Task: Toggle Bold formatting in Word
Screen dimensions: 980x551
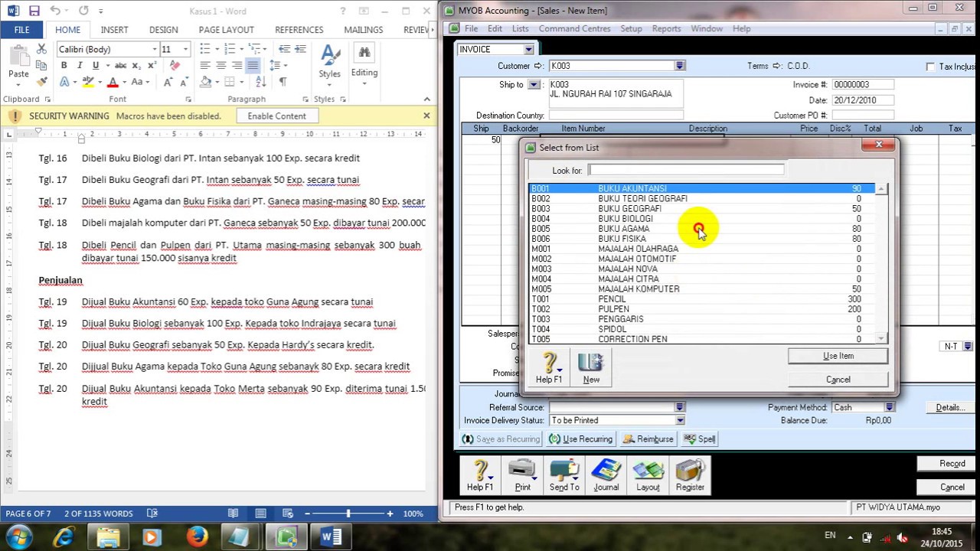Action: tap(64, 65)
